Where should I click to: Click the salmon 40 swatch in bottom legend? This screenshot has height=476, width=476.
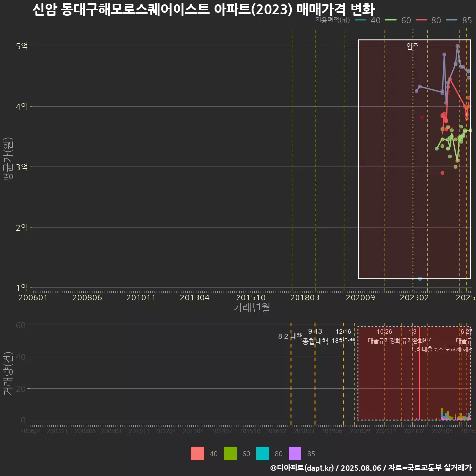(197, 454)
